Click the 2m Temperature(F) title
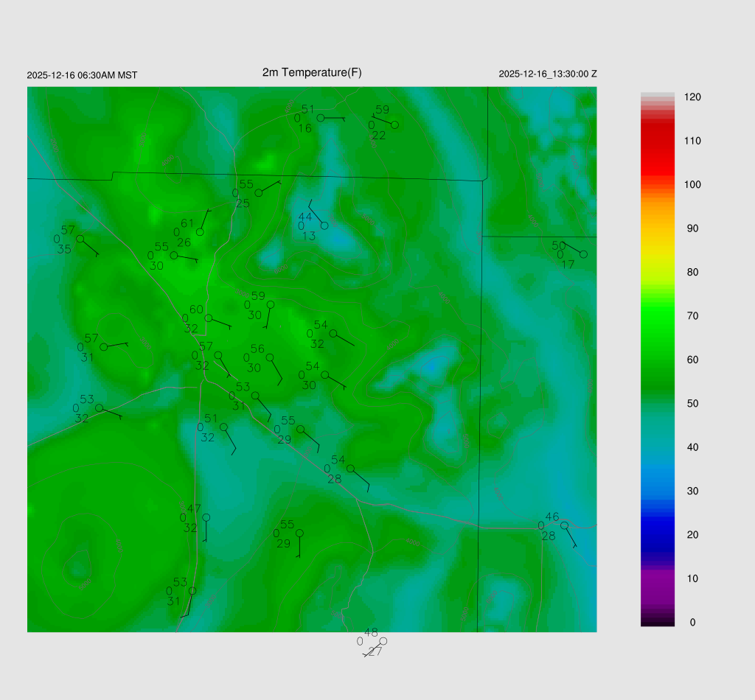This screenshot has height=700, width=755. tap(312, 72)
